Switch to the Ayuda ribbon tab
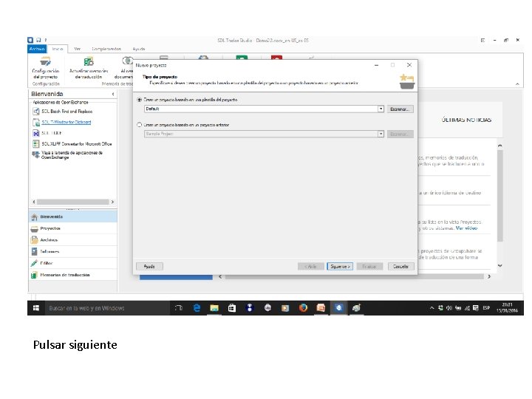This screenshot has width=532, height=399. (139, 49)
